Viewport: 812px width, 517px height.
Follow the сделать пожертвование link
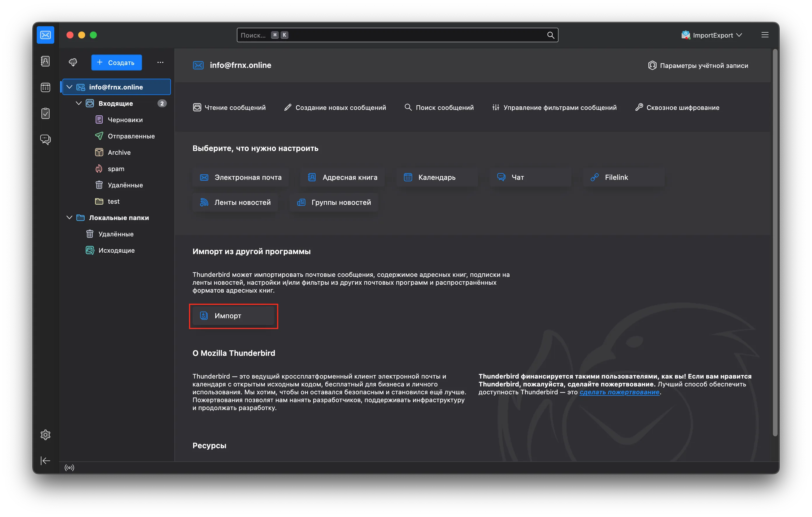click(619, 392)
